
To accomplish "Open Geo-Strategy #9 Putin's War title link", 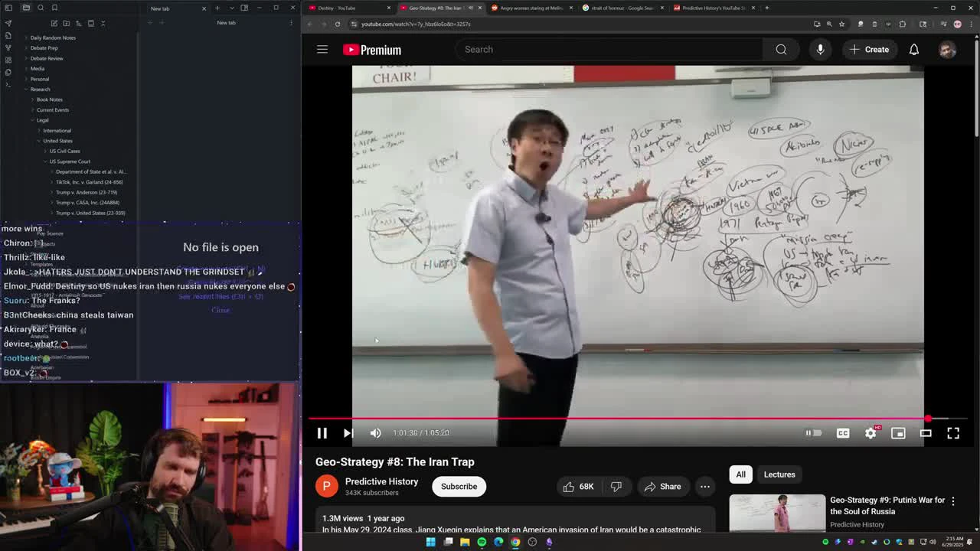I will (887, 505).
